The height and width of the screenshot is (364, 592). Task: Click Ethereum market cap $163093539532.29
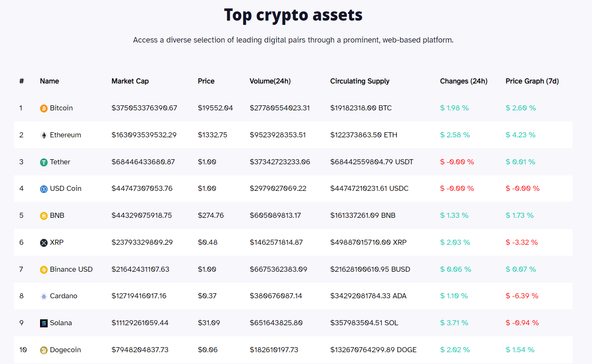144,135
